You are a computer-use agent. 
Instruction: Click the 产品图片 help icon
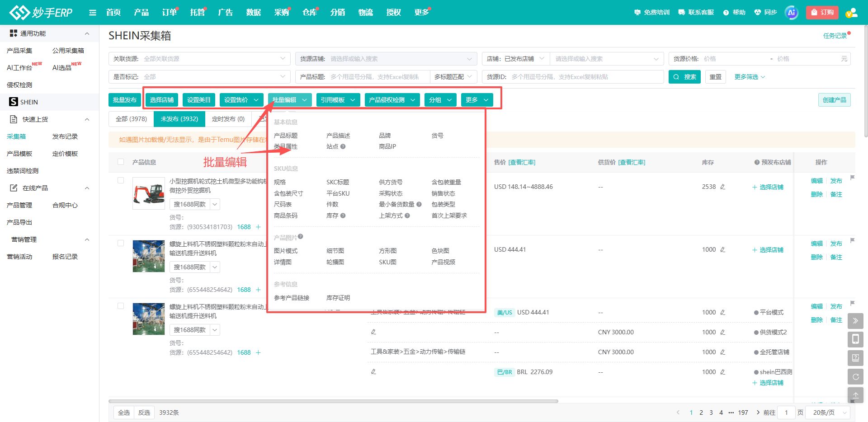click(301, 236)
